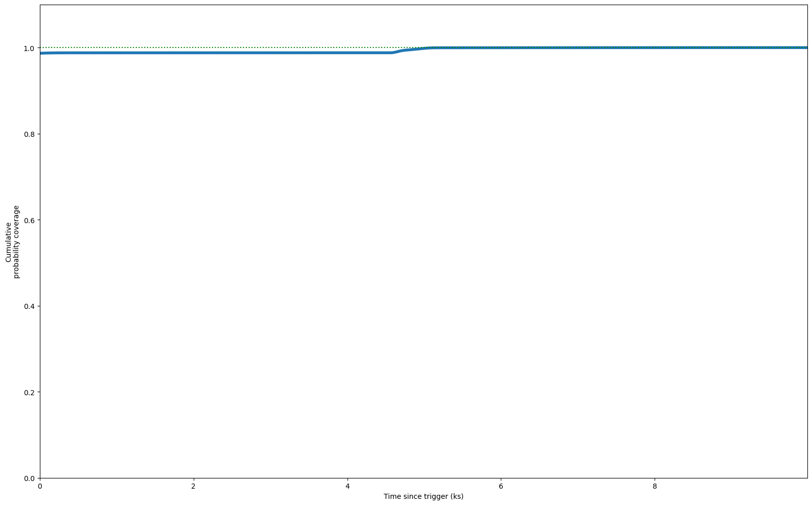This screenshot has height=505, width=812.
Task: Click the green dotted line above the blue curve
Action: pyautogui.click(x=204, y=47)
